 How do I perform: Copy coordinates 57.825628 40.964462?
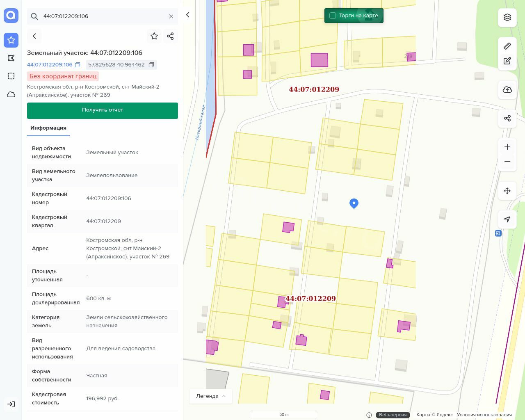pos(151,65)
